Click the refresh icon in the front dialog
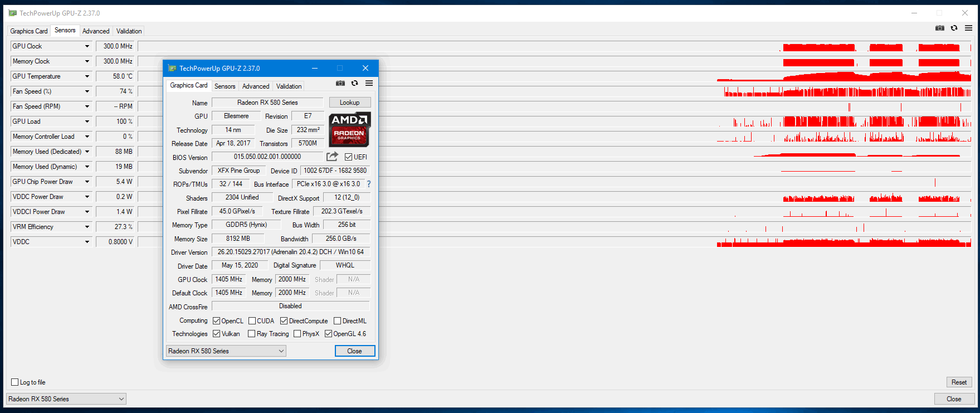Viewport: 980px width, 413px height. tap(354, 83)
